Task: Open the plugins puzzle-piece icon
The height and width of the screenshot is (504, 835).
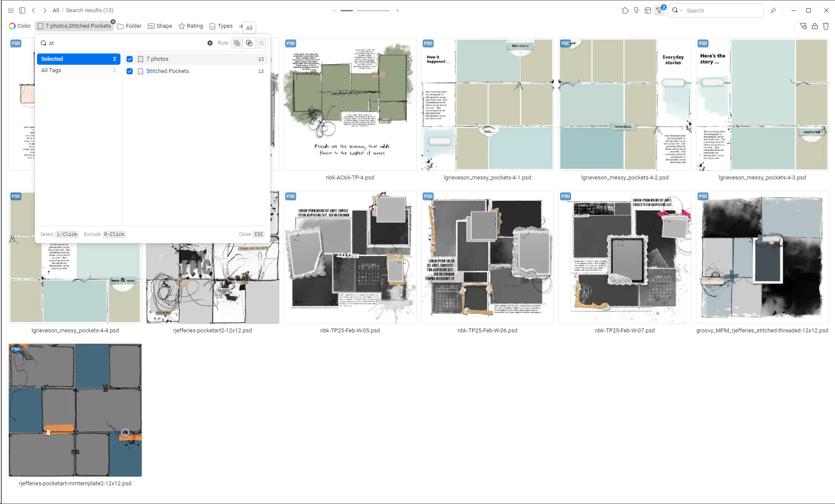Action: pyautogui.click(x=625, y=10)
